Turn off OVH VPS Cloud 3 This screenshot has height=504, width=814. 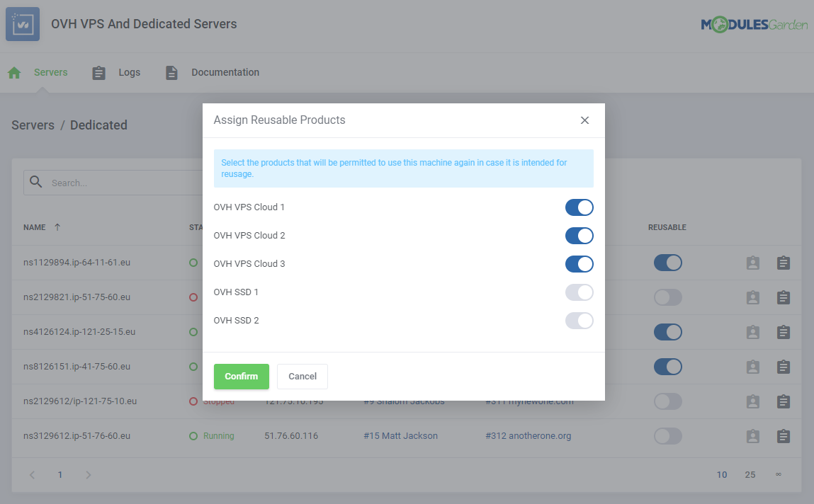(x=579, y=264)
